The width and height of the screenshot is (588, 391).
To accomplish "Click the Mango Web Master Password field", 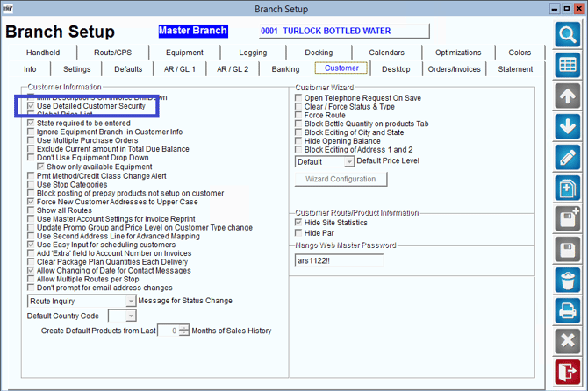I will click(339, 260).
